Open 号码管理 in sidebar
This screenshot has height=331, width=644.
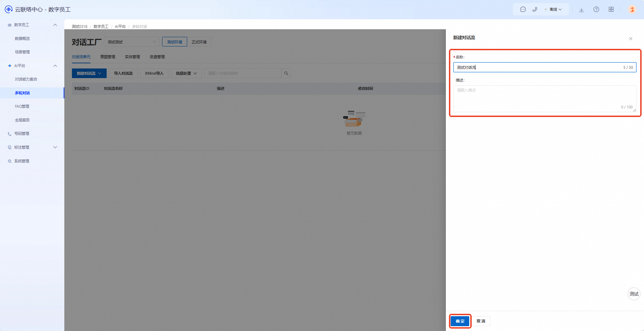(22, 134)
